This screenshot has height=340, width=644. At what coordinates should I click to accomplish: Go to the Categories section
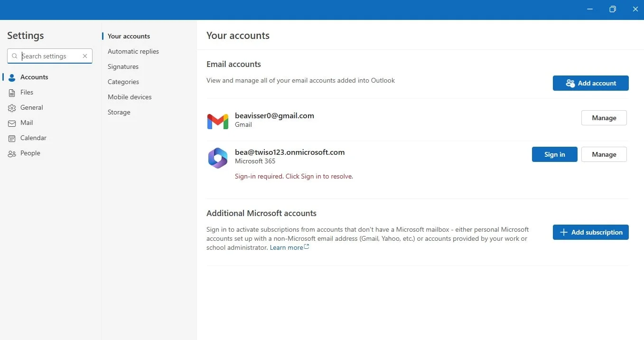point(123,82)
